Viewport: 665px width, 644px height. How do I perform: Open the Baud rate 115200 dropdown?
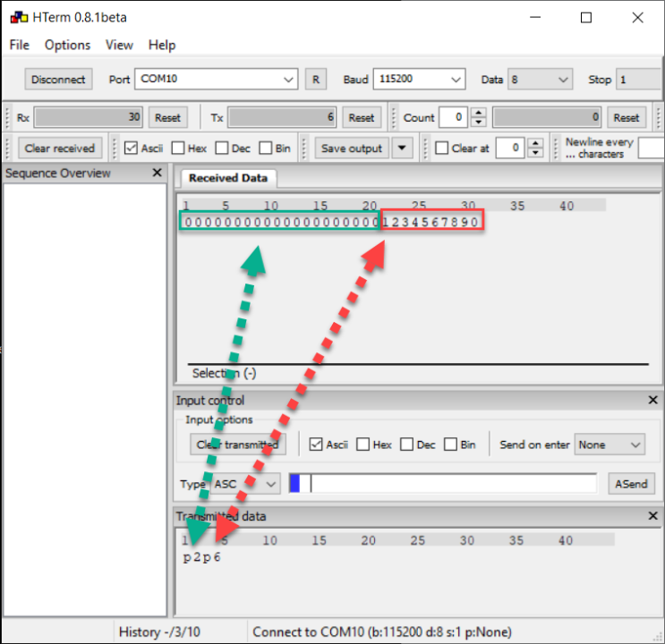coord(456,80)
